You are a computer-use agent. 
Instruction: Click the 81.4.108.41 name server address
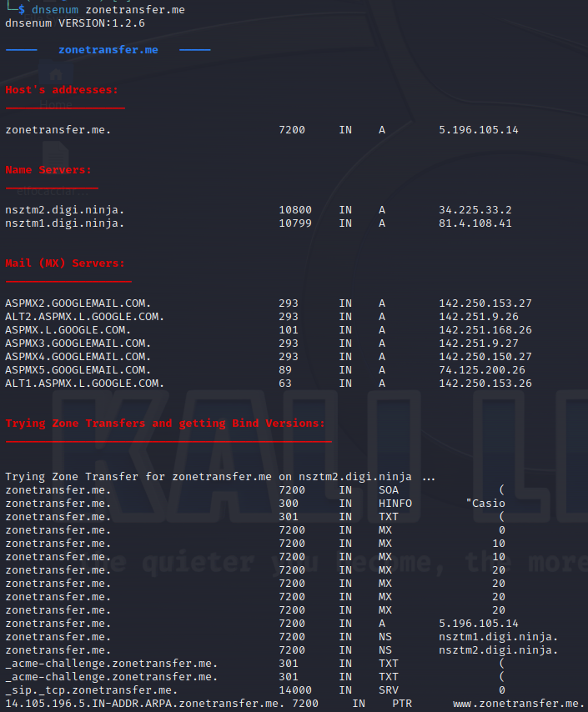point(475,223)
